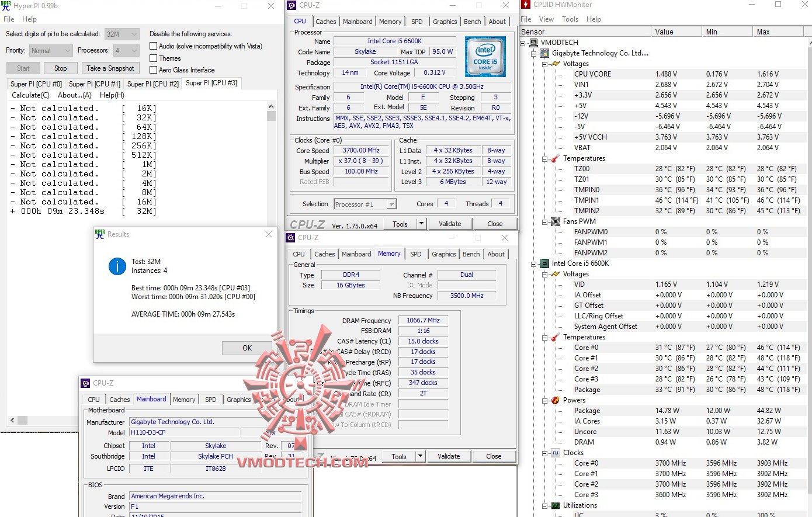The image size is (812, 517).
Task: Click the CPU-Z Memory window title icon
Action: pyautogui.click(x=290, y=238)
